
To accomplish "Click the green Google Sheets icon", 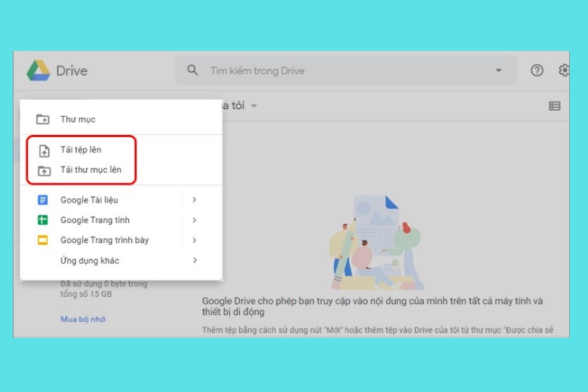I will (x=43, y=220).
